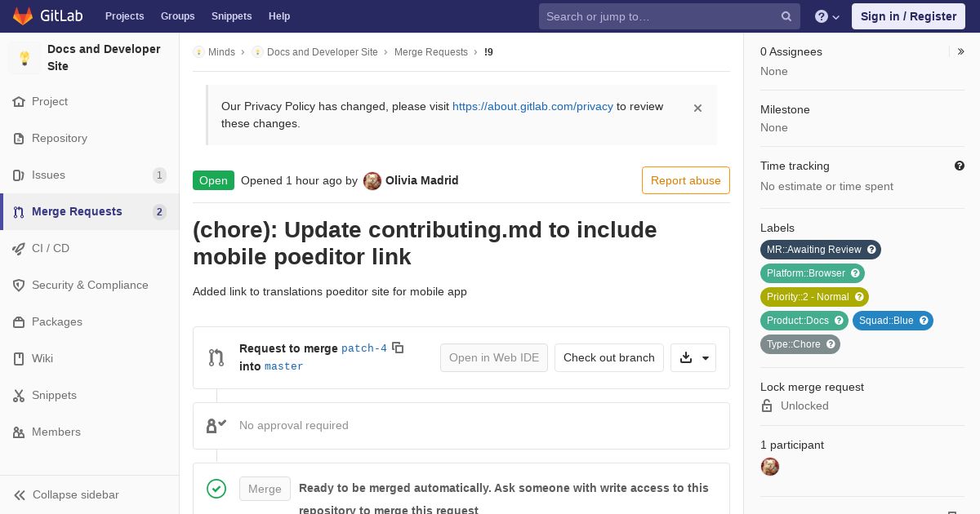Screen dimensions: 980x514
Task: Collapse the left sidebar
Action: tap(67, 494)
